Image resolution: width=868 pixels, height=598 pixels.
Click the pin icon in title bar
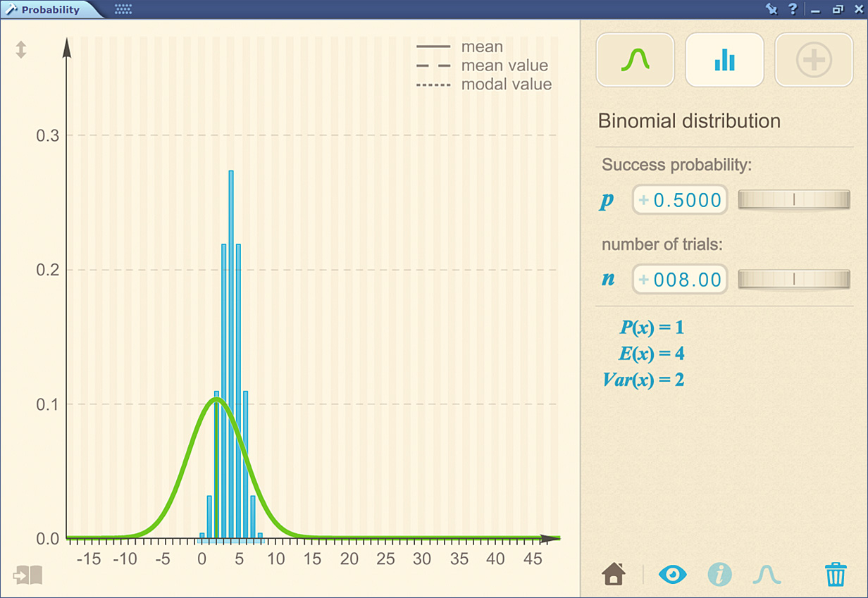(771, 9)
